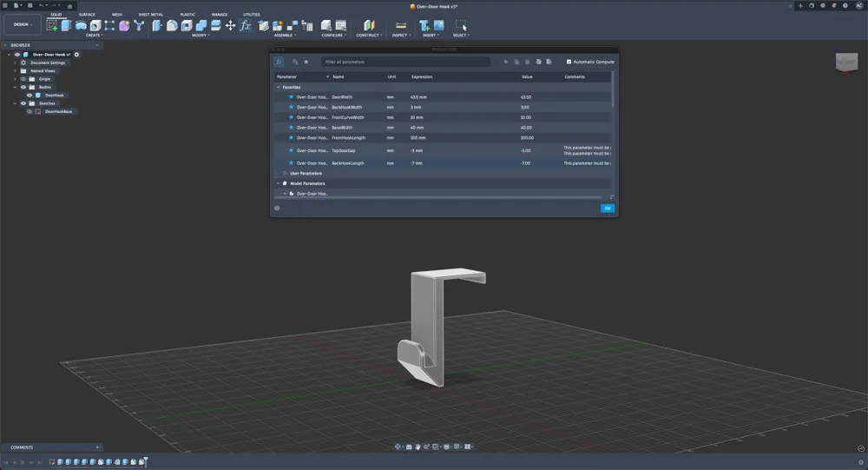Click the pan hand icon in navigation bar

(x=418, y=447)
